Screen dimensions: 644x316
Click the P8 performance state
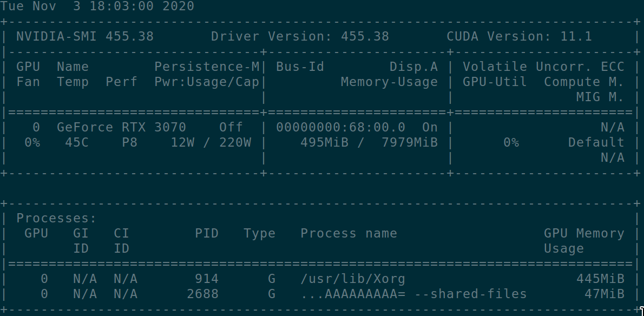129,142
